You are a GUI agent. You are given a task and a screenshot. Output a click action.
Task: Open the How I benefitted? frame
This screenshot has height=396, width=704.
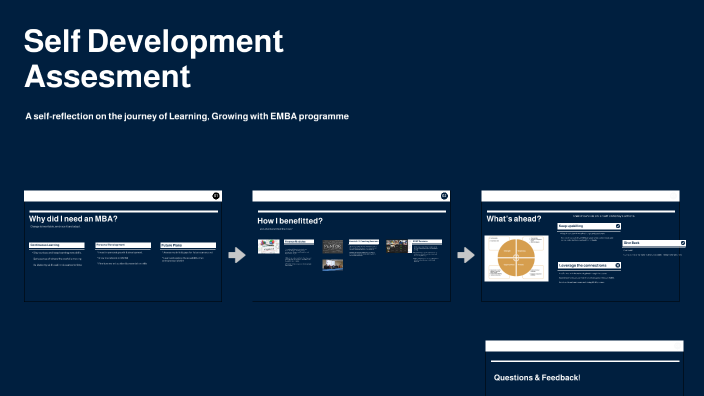pyautogui.click(x=351, y=246)
